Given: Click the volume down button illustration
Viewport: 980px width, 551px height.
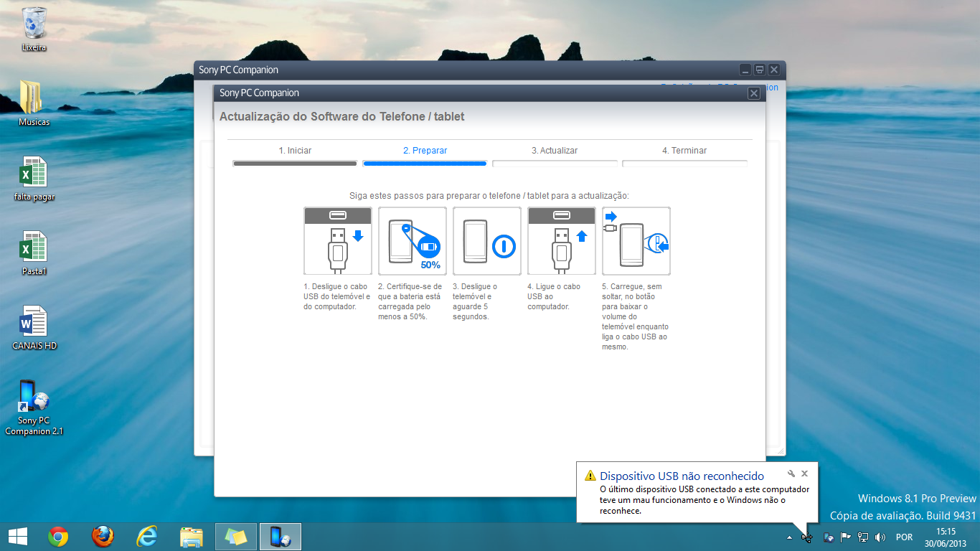Looking at the screenshot, I should point(636,241).
